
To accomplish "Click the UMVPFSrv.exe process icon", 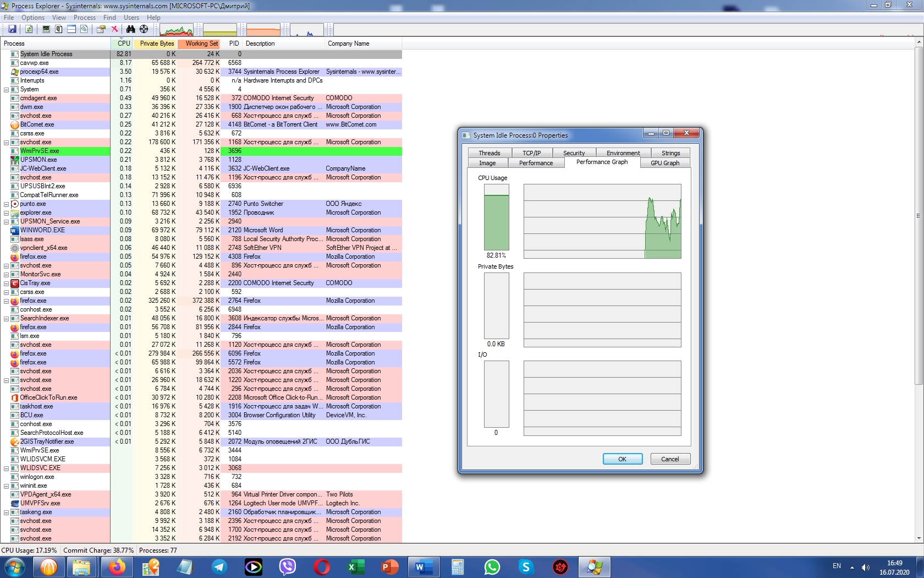I will click(x=15, y=503).
